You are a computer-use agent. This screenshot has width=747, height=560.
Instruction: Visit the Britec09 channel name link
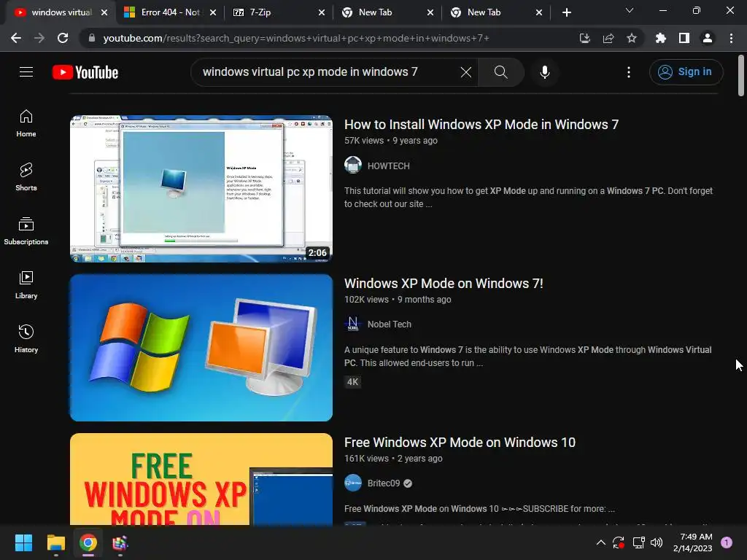[x=384, y=483]
